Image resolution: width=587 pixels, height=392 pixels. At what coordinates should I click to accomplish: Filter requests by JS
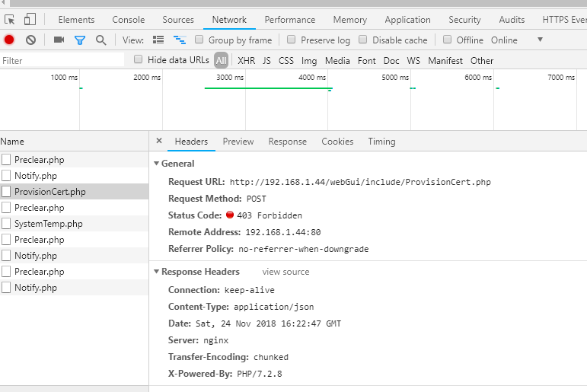point(266,61)
